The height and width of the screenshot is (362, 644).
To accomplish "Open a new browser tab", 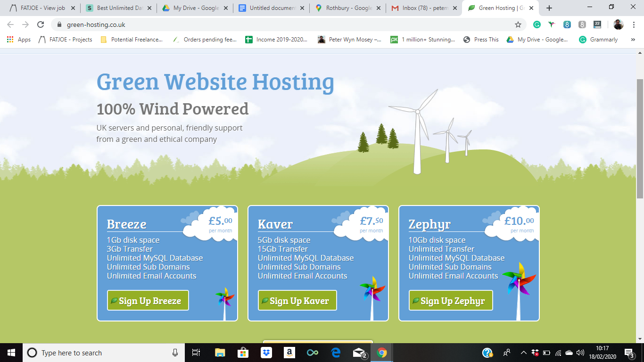I will 549,8.
